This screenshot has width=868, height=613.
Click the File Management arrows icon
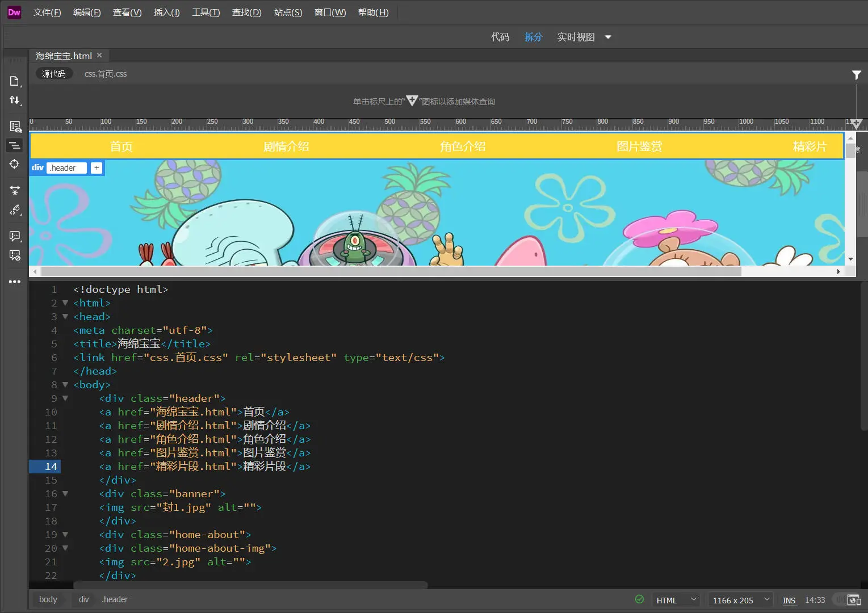point(15,100)
